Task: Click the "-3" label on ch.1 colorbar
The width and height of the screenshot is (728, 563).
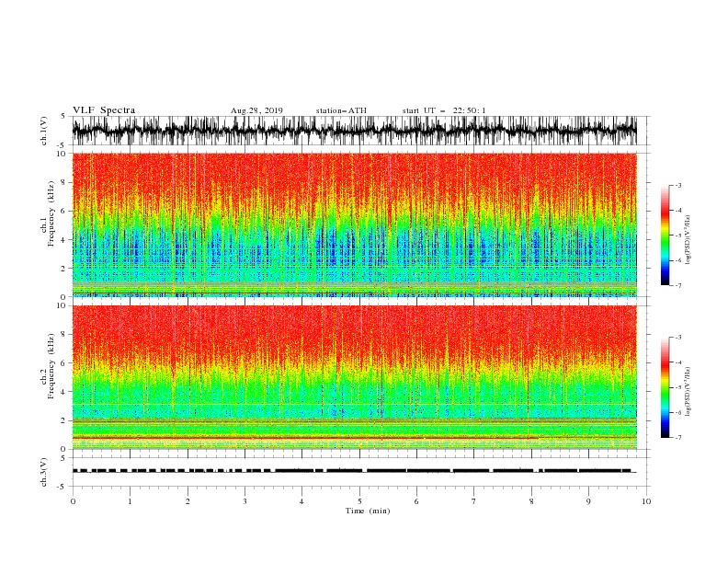Action: pyautogui.click(x=678, y=185)
